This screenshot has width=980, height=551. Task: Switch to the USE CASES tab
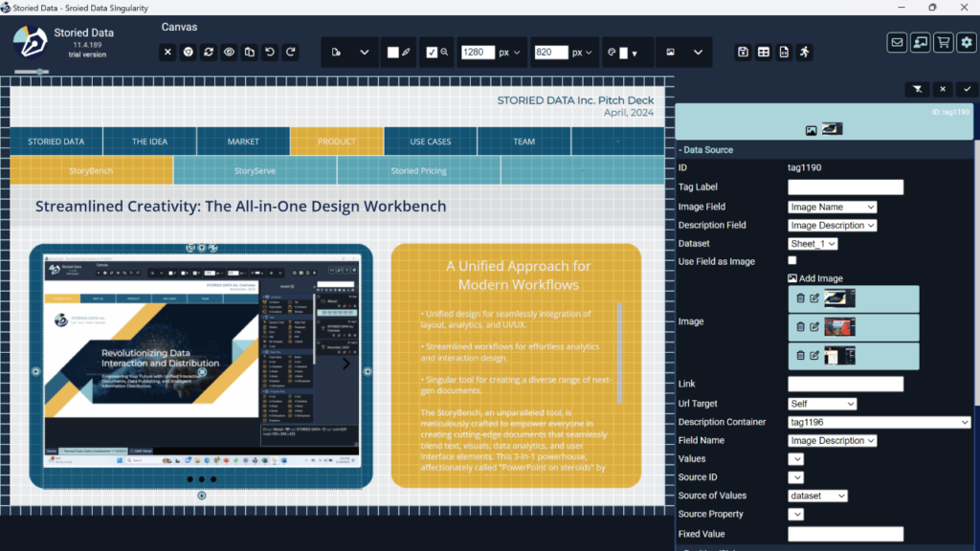430,142
